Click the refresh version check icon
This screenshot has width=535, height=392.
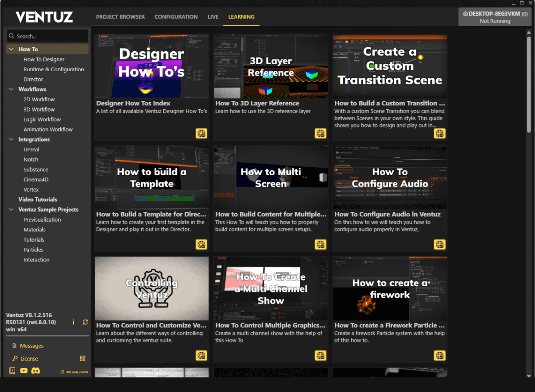point(85,322)
